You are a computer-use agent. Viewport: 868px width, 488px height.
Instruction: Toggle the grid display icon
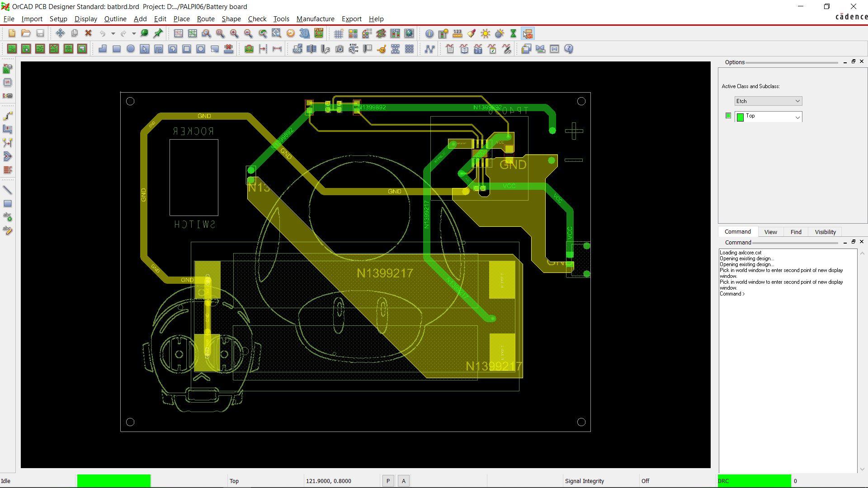coord(339,33)
